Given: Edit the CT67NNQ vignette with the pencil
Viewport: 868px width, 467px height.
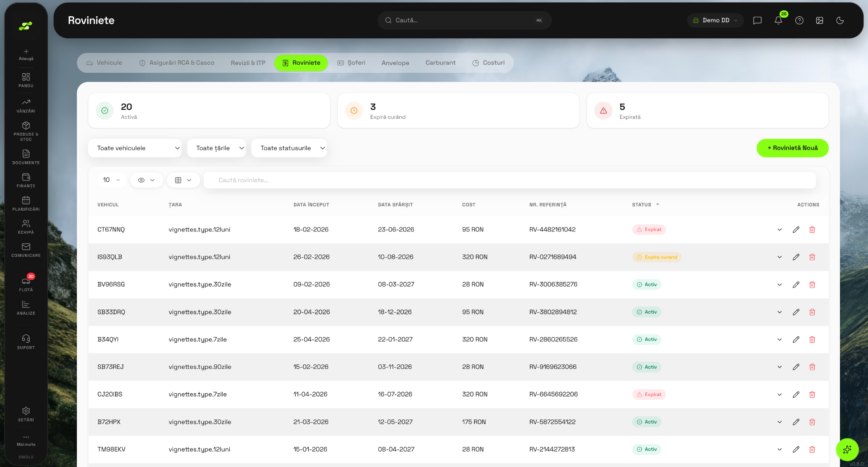Looking at the screenshot, I should point(796,230).
